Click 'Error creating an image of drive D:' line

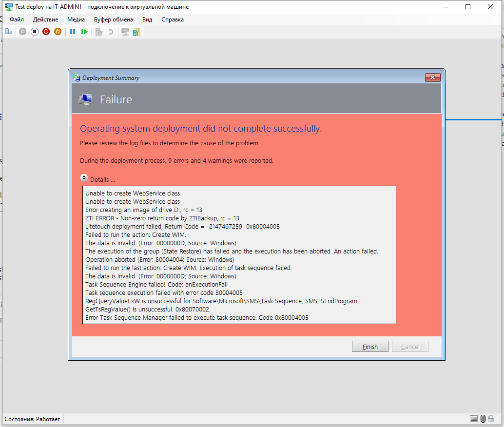pyautogui.click(x=143, y=210)
